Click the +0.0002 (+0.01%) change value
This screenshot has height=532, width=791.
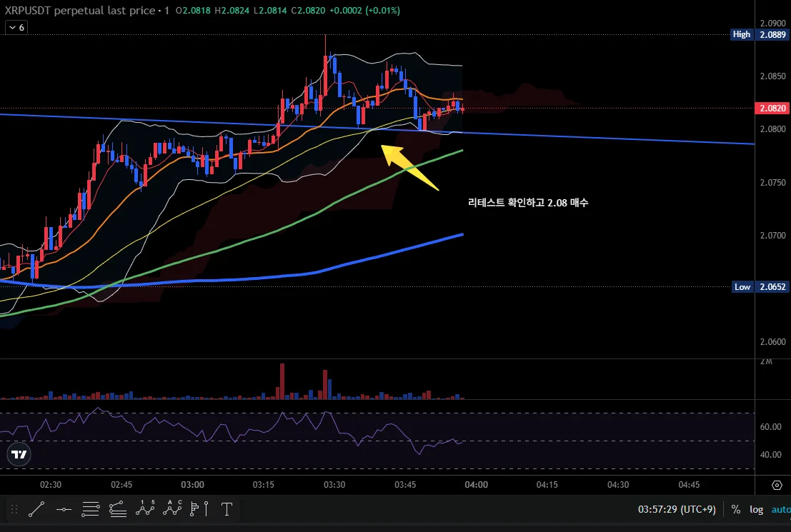pos(364,10)
